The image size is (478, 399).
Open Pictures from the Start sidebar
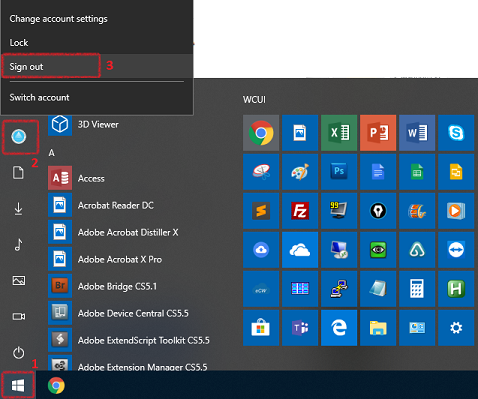click(x=19, y=280)
